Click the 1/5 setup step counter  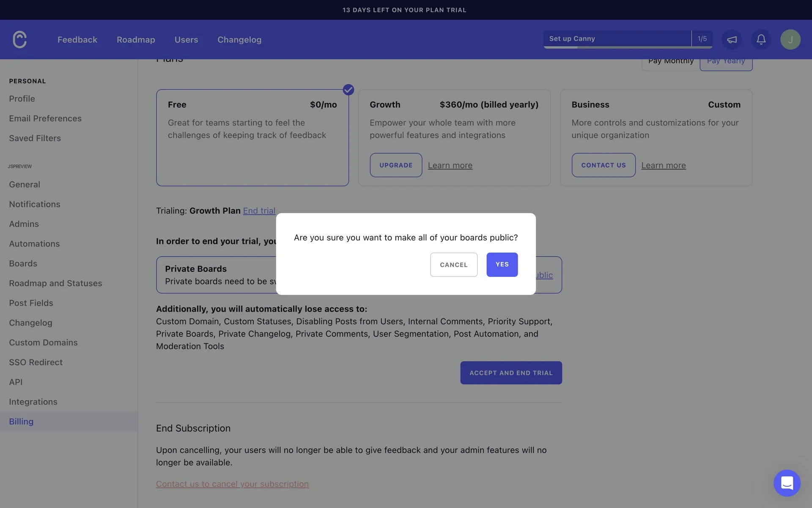pyautogui.click(x=702, y=39)
